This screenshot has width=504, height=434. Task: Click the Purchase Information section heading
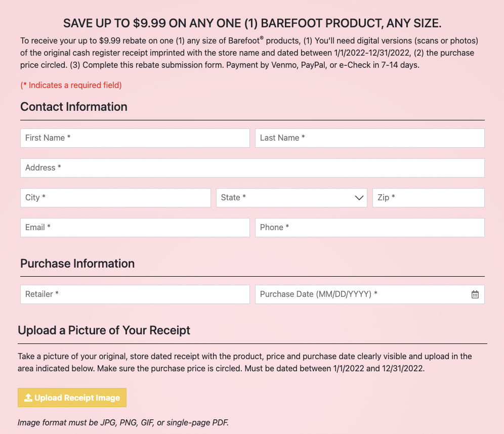point(77,264)
